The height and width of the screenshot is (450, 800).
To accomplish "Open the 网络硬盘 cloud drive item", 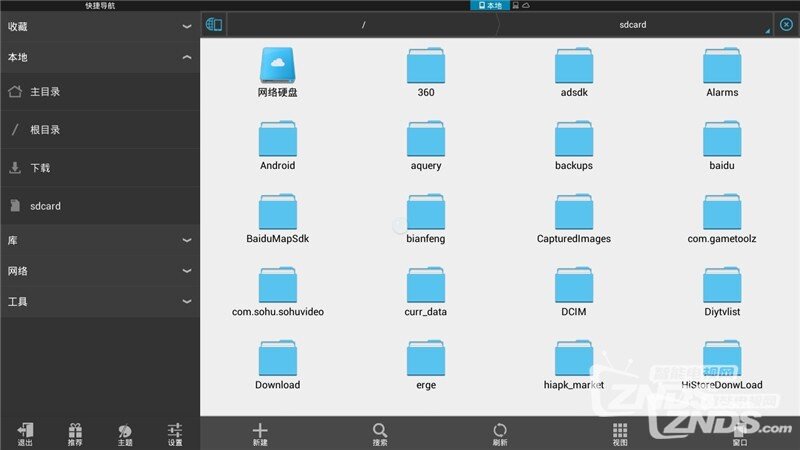I will (278, 72).
